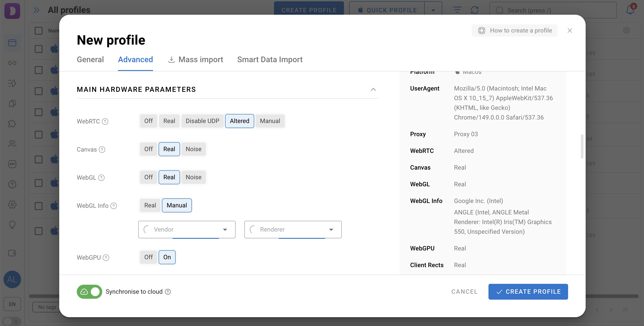Show WebGPU help tooltip icon

(x=106, y=258)
